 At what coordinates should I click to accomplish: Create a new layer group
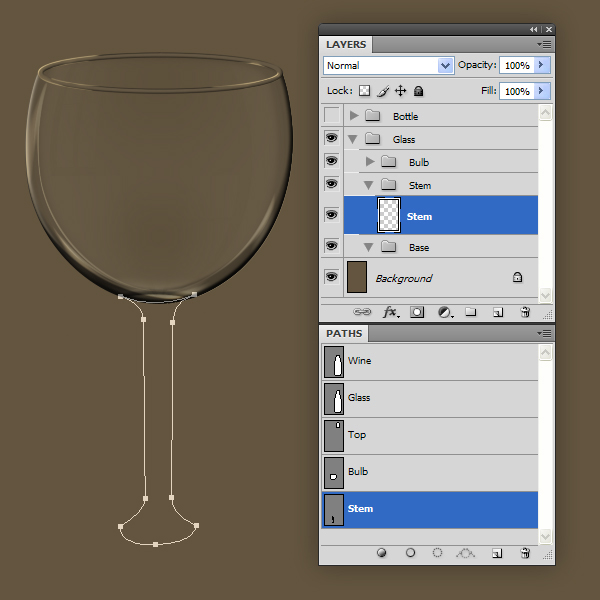470,312
